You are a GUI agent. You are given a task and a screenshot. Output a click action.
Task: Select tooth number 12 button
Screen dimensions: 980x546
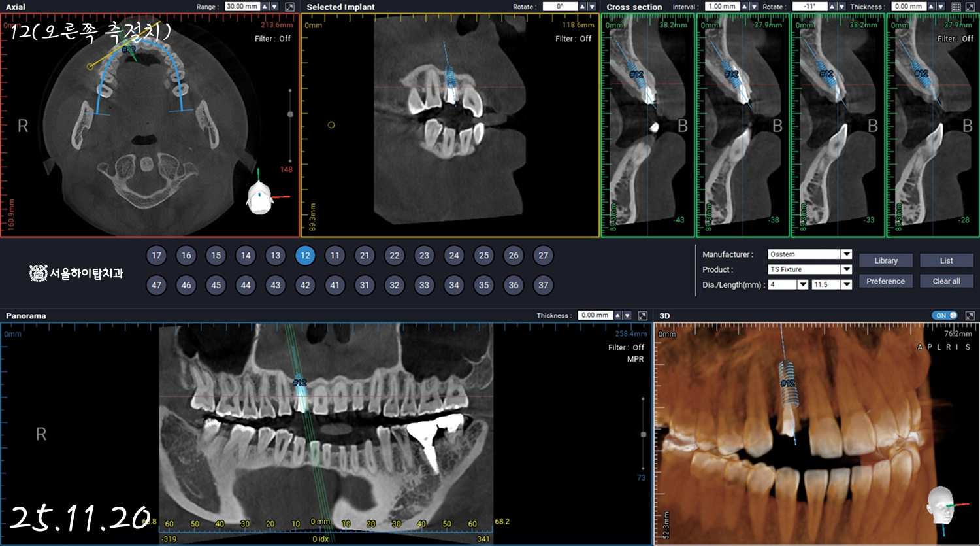(x=305, y=256)
